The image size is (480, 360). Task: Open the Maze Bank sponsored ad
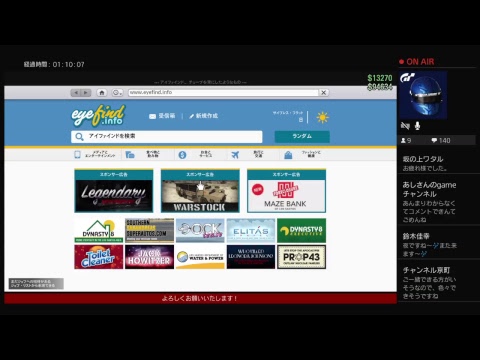click(286, 191)
